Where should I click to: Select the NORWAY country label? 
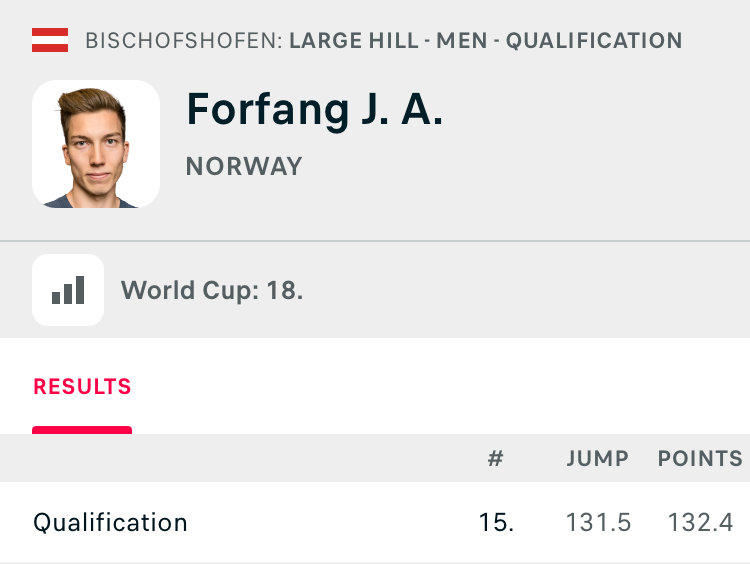coord(244,166)
